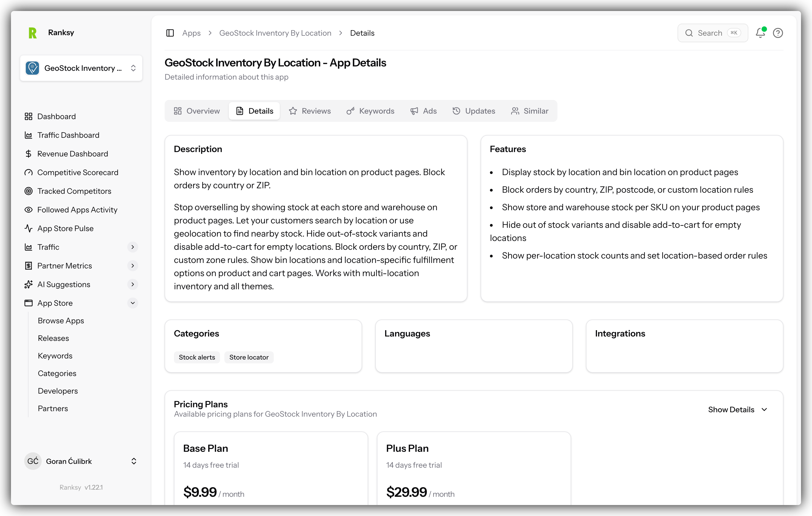Click the Stock alerts category tag

197,357
